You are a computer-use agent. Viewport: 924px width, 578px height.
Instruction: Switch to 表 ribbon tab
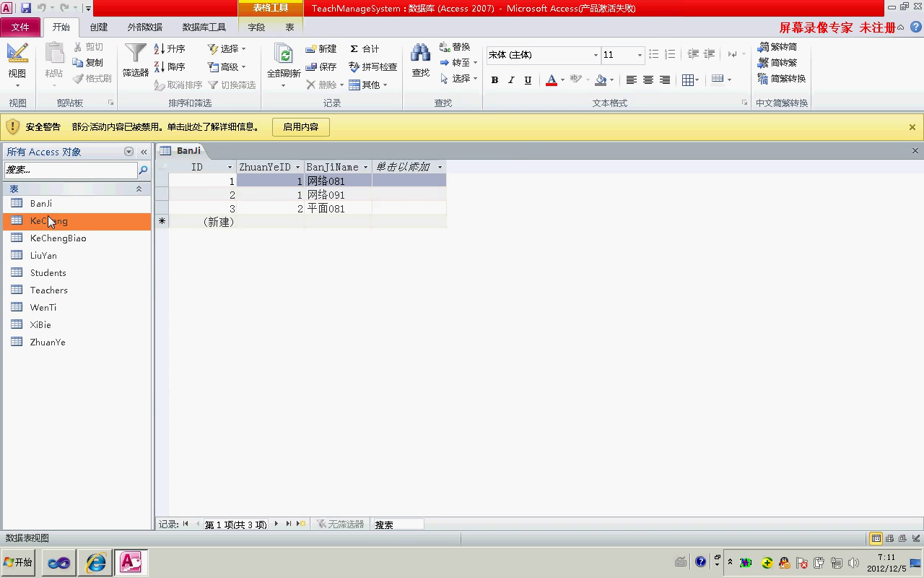[x=289, y=27]
